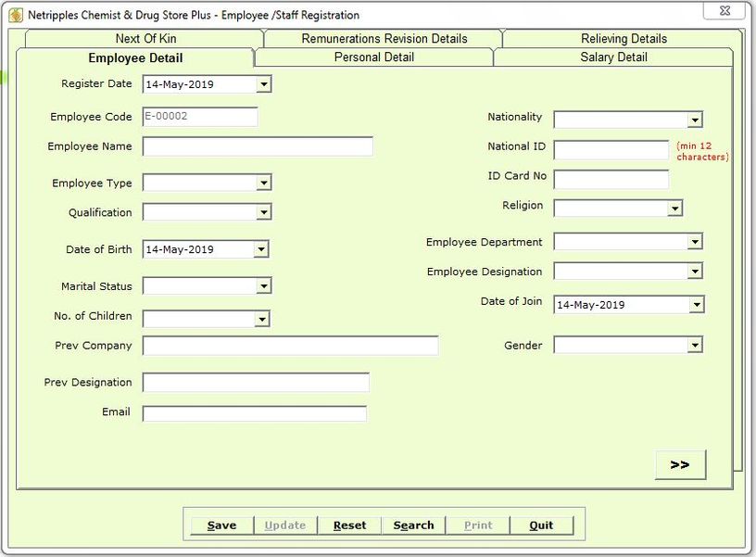Open the Date of Join date picker
The height and width of the screenshot is (557, 756).
[x=696, y=305]
